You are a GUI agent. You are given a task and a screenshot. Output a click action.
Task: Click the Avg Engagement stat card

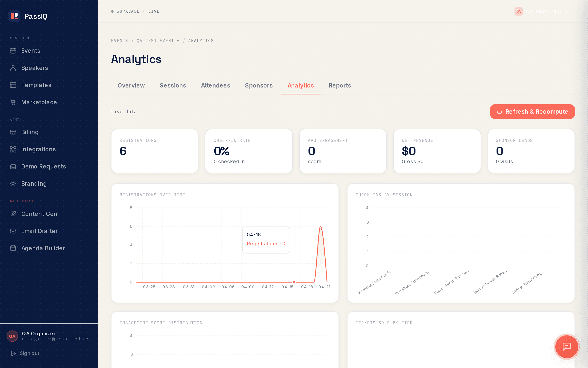pyautogui.click(x=343, y=151)
